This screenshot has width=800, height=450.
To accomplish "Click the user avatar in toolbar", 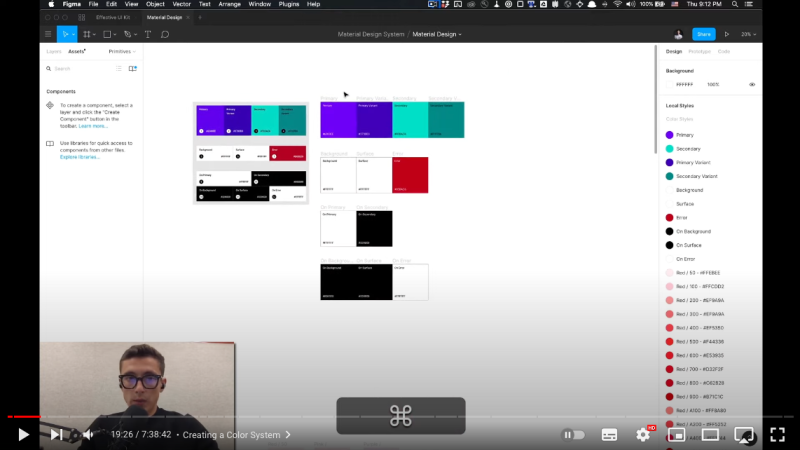I will pos(678,34).
